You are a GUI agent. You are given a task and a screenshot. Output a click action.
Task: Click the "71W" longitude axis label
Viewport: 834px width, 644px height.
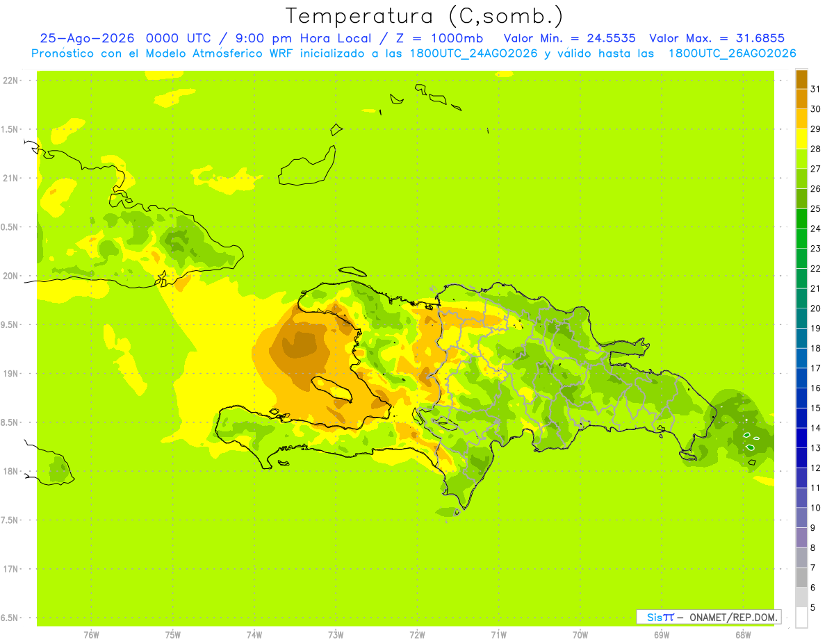coord(498,634)
